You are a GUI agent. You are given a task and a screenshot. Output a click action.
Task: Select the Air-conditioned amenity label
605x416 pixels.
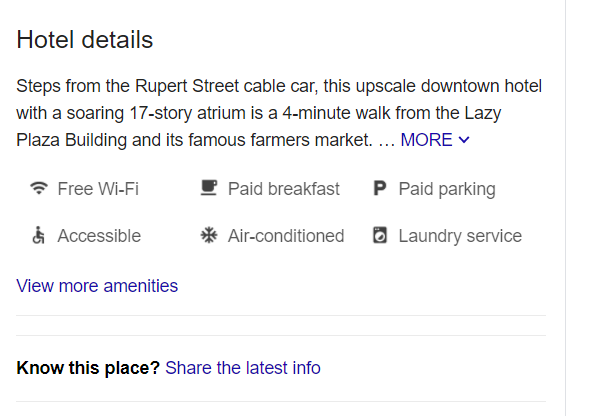tap(286, 236)
